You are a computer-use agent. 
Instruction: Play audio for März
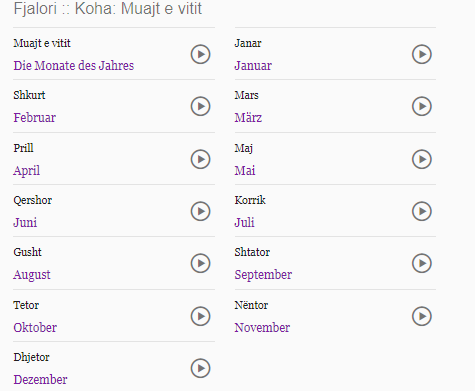pyautogui.click(x=422, y=106)
